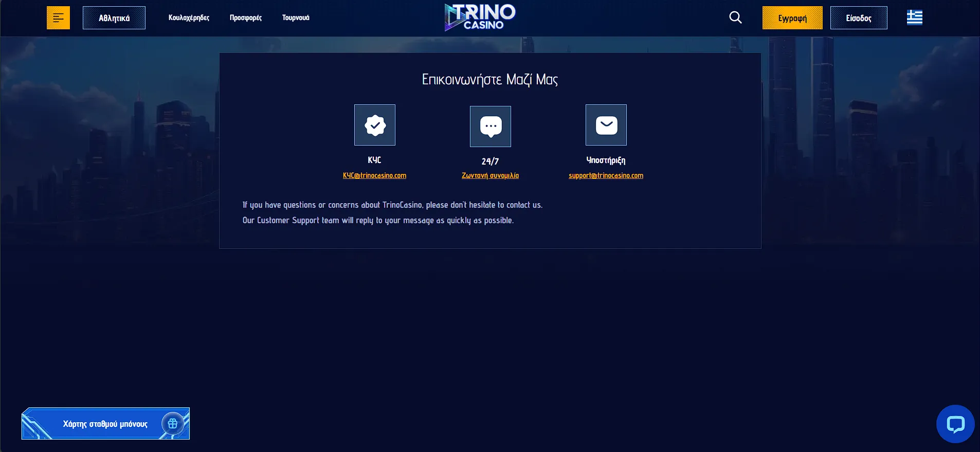Click the search magnifier icon
This screenshot has height=452, width=980.
[735, 17]
